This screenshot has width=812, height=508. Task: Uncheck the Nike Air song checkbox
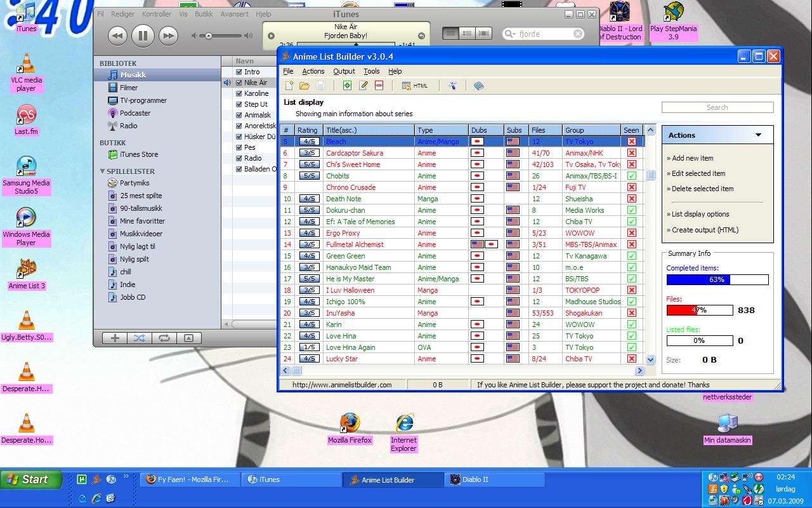pyautogui.click(x=239, y=83)
